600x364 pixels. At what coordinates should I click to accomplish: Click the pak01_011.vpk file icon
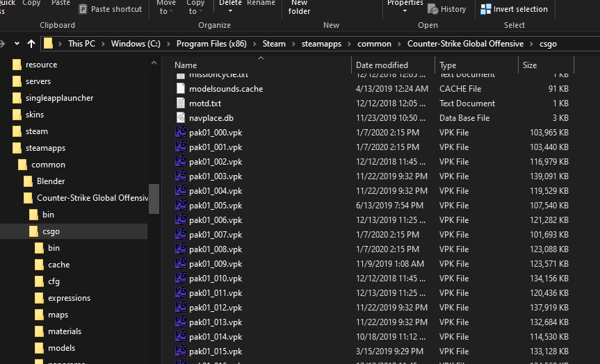click(181, 292)
